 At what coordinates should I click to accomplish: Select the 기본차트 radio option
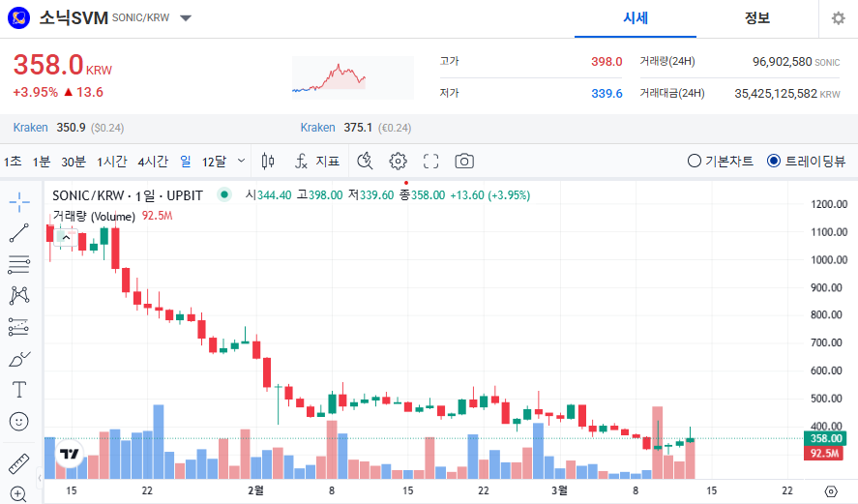[x=720, y=161]
